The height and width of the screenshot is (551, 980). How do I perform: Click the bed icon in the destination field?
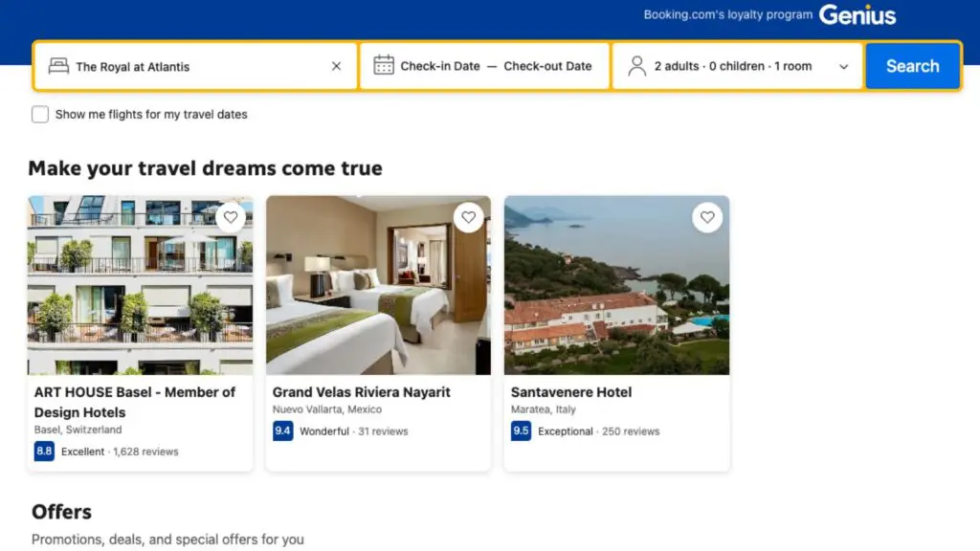pos(59,66)
